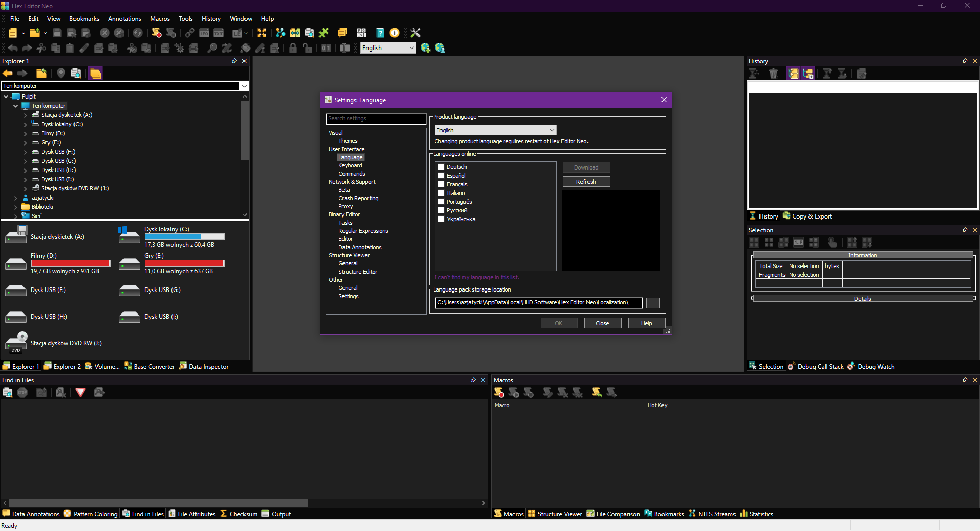980x531 pixels.
Task: Click the new file icon in the toolbar
Action: tap(13, 33)
